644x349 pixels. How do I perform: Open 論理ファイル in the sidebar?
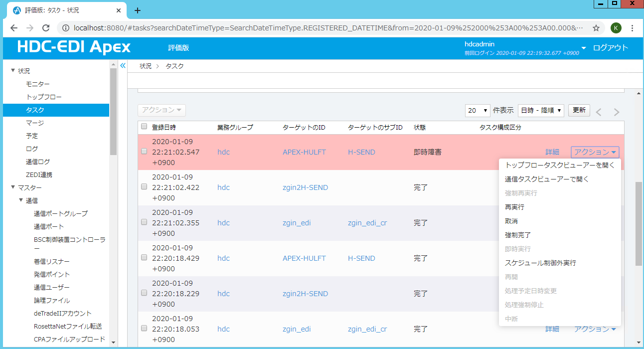click(x=52, y=300)
